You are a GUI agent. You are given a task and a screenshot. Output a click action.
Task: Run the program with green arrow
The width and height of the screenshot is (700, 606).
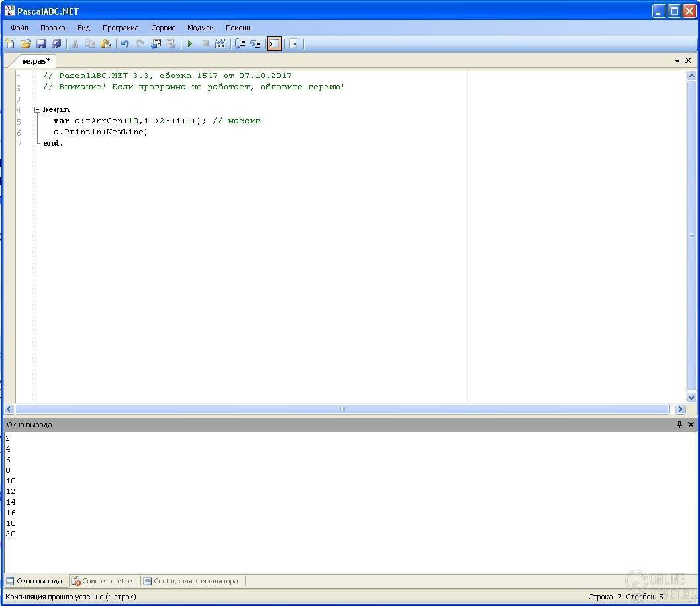pyautogui.click(x=189, y=44)
